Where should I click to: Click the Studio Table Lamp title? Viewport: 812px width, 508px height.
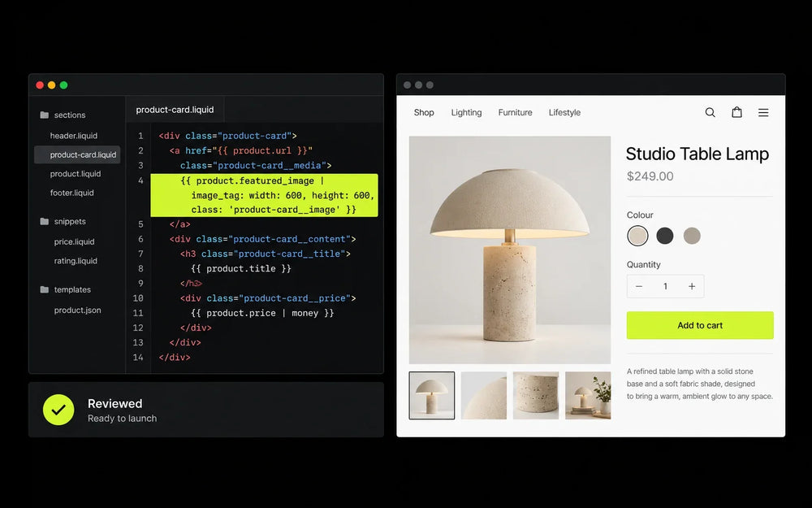coord(697,154)
